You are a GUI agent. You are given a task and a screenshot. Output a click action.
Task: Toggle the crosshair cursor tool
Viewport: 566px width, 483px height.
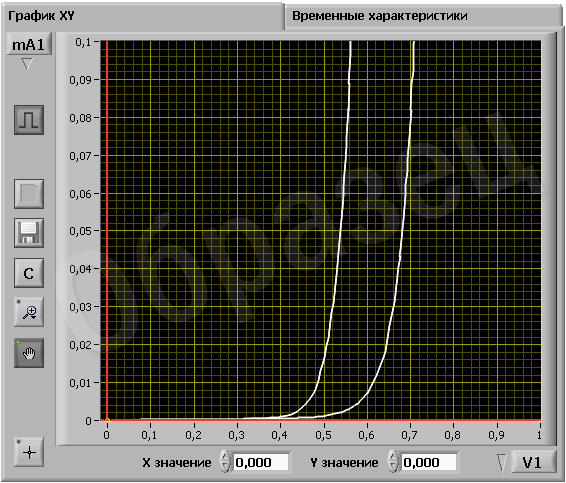click(x=29, y=452)
